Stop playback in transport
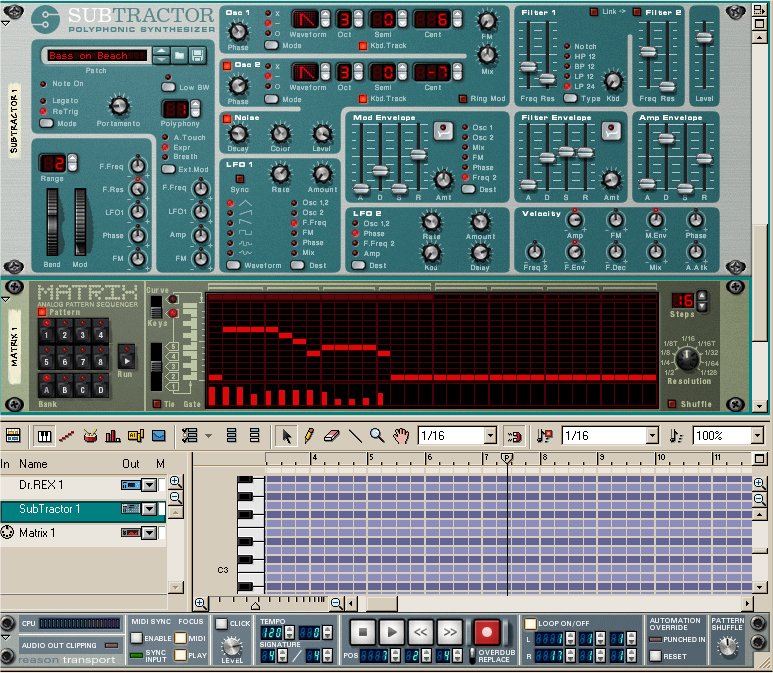 click(363, 632)
